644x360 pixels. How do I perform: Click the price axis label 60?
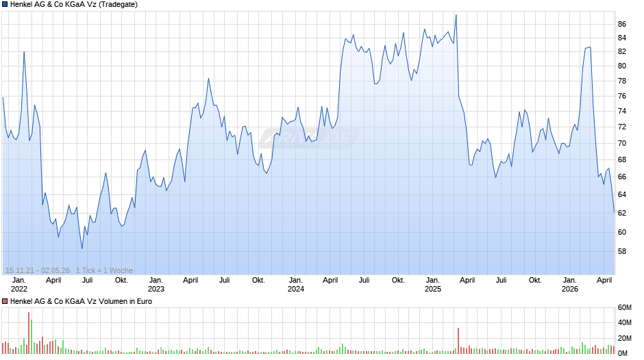click(x=622, y=232)
